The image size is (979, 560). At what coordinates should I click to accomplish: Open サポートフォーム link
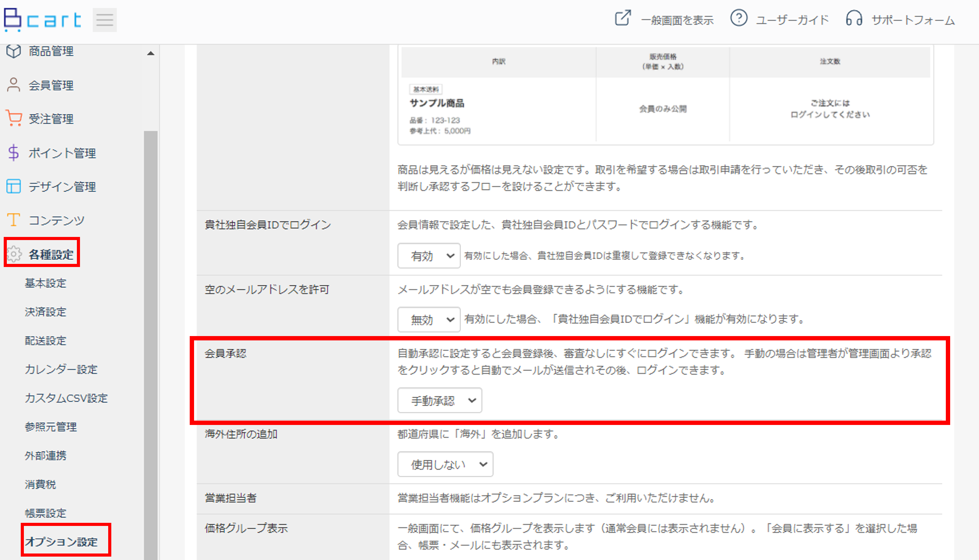913,20
